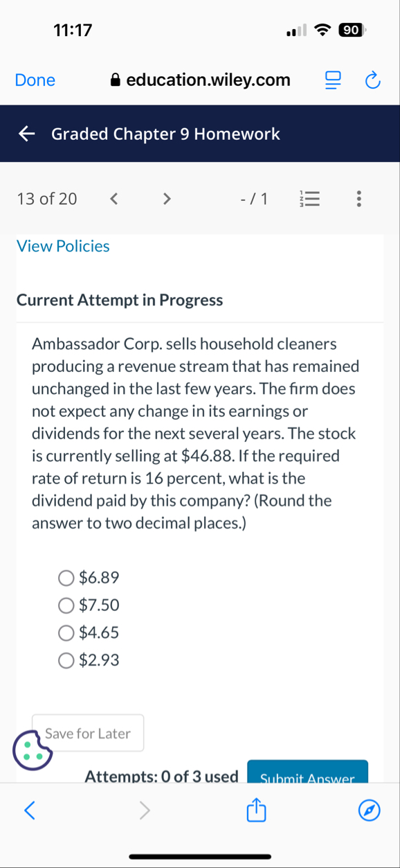400x868 pixels.
Task: Tap Save for Later
Action: click(x=87, y=732)
